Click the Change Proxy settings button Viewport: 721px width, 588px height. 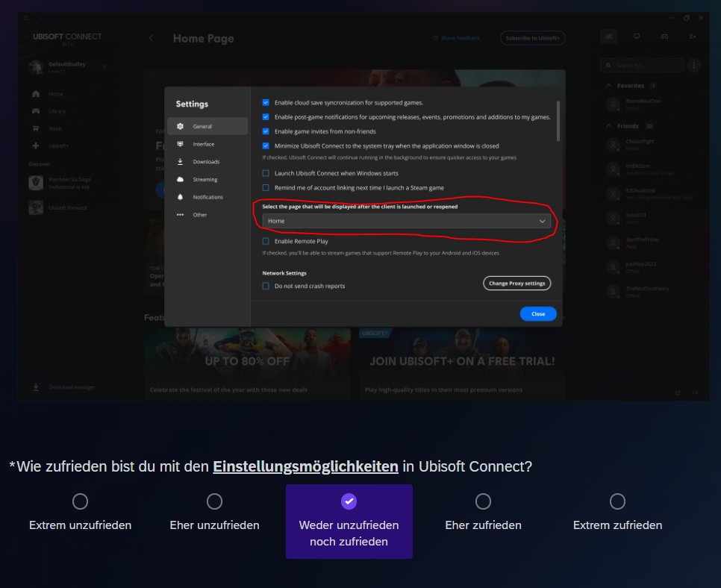tap(516, 284)
